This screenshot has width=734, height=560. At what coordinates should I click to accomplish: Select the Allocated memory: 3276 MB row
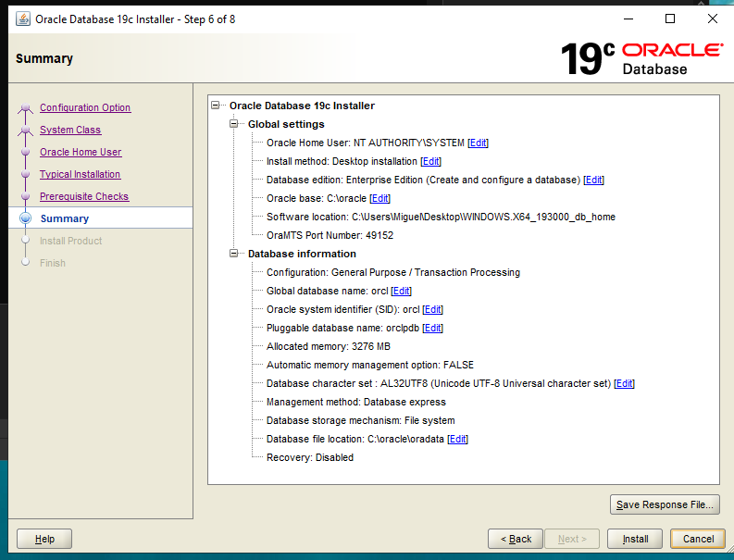pos(329,346)
